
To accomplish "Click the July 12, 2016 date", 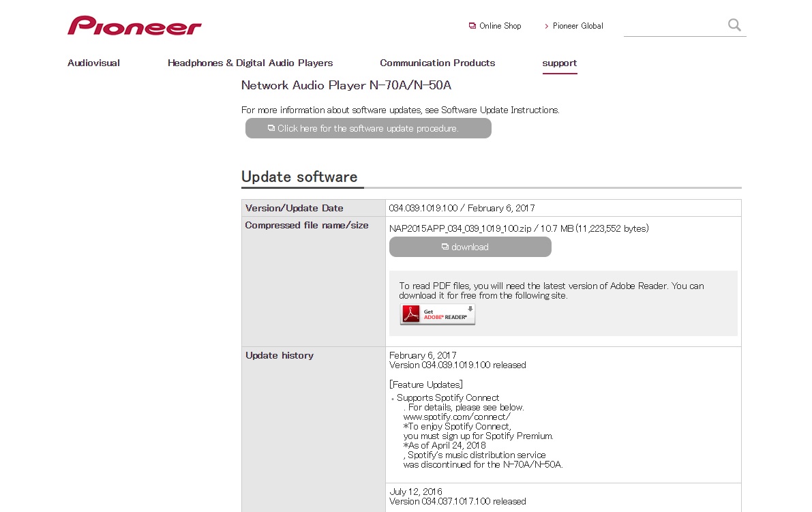I will pos(415,492).
